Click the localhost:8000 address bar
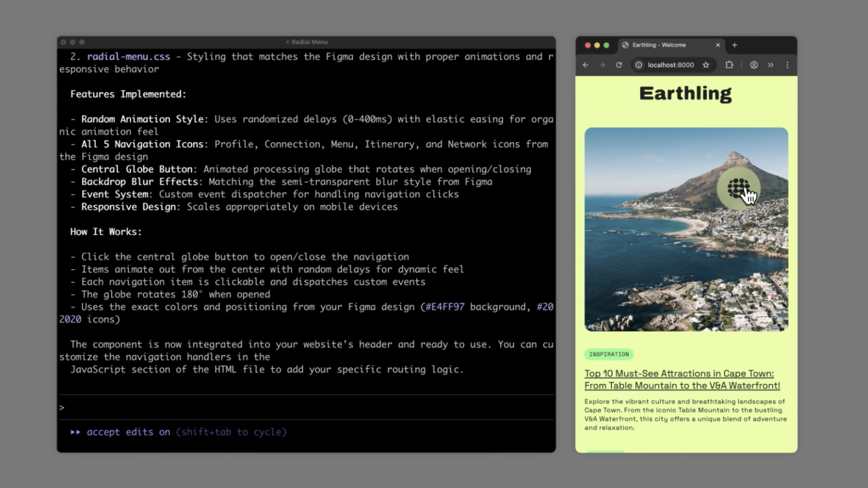Image resolution: width=868 pixels, height=488 pixels. point(671,65)
